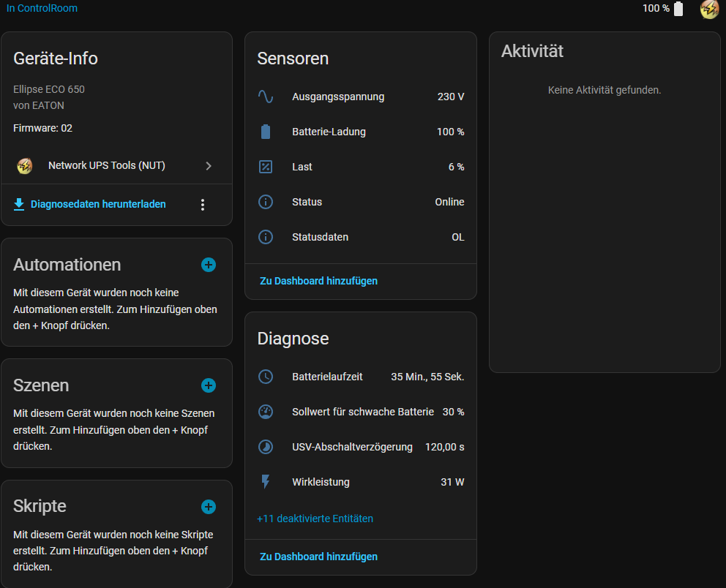Image resolution: width=726 pixels, height=588 pixels.
Task: Click the battery icon beside Batterie-Ladung
Action: click(266, 132)
